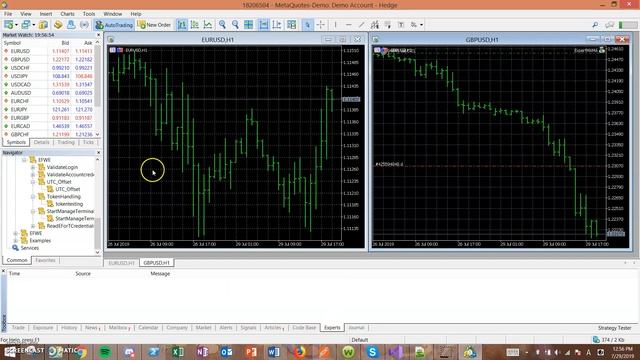The image size is (640, 360).
Task: Open the Insert menu
Action: coord(46,14)
